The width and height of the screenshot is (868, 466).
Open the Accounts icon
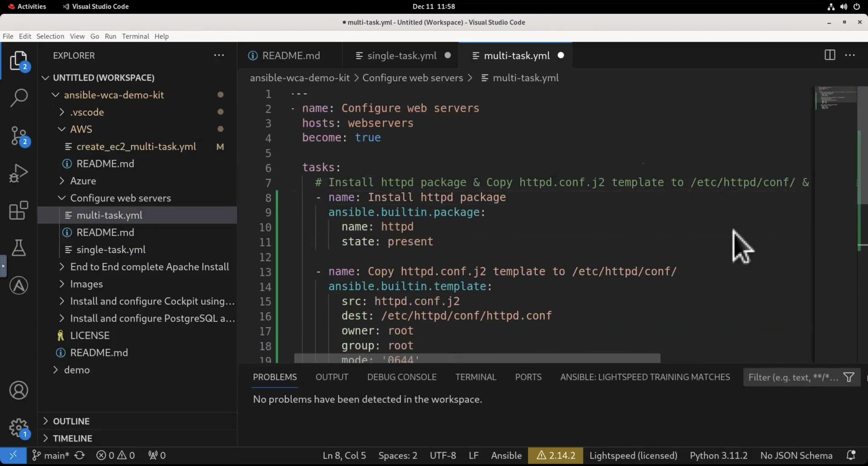click(x=18, y=390)
